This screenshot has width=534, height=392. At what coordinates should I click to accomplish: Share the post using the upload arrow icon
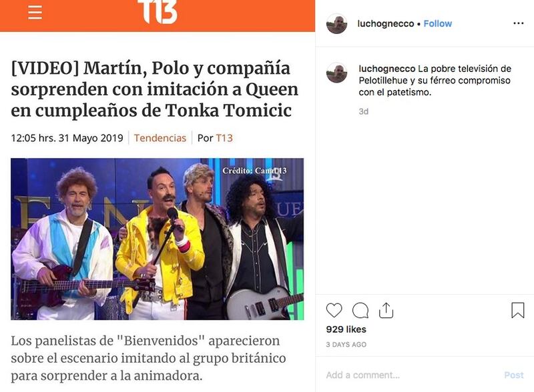[386, 310]
